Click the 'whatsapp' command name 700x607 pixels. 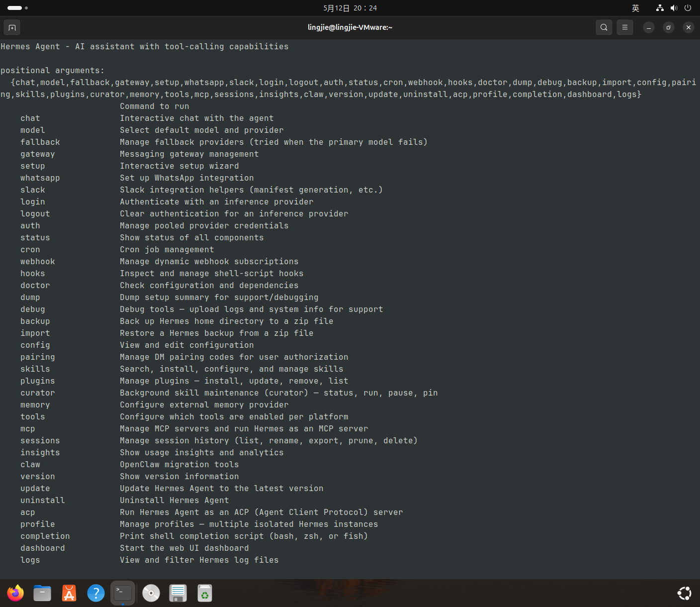[40, 178]
